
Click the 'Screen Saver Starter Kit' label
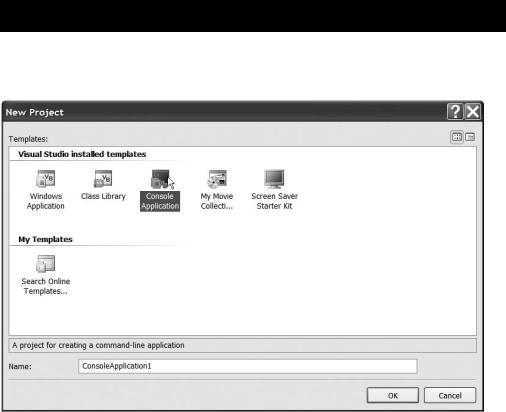(274, 201)
